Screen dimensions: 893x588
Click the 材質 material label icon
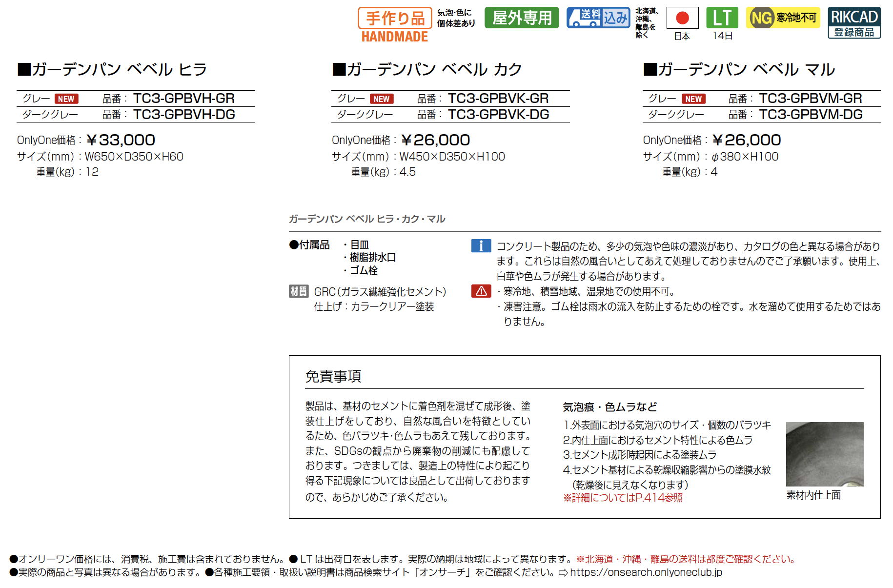[299, 291]
